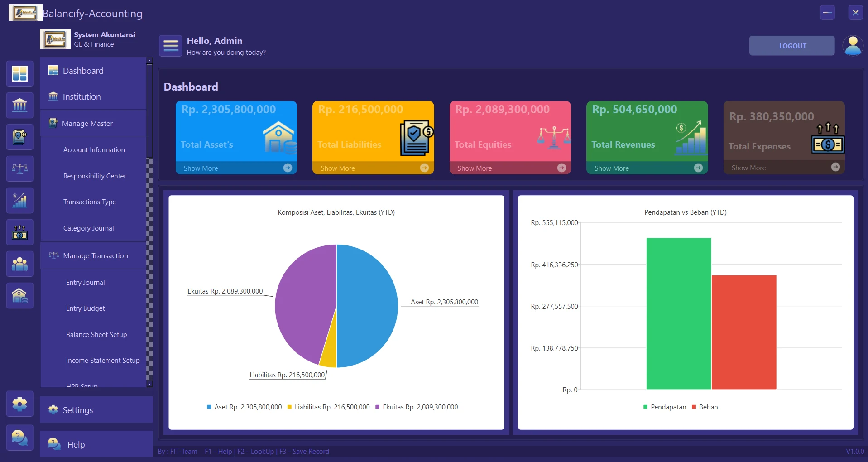Click the arrow on Total Liabilities card
This screenshot has height=462, width=868.
point(424,168)
